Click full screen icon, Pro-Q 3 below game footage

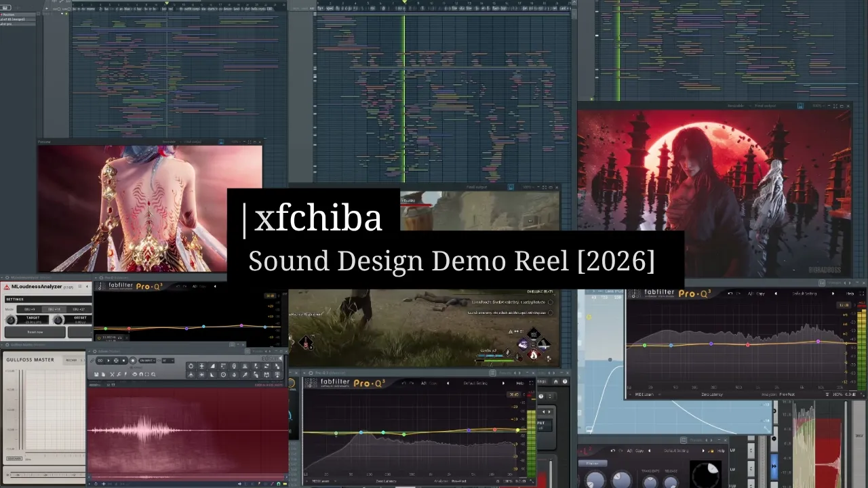[531, 383]
